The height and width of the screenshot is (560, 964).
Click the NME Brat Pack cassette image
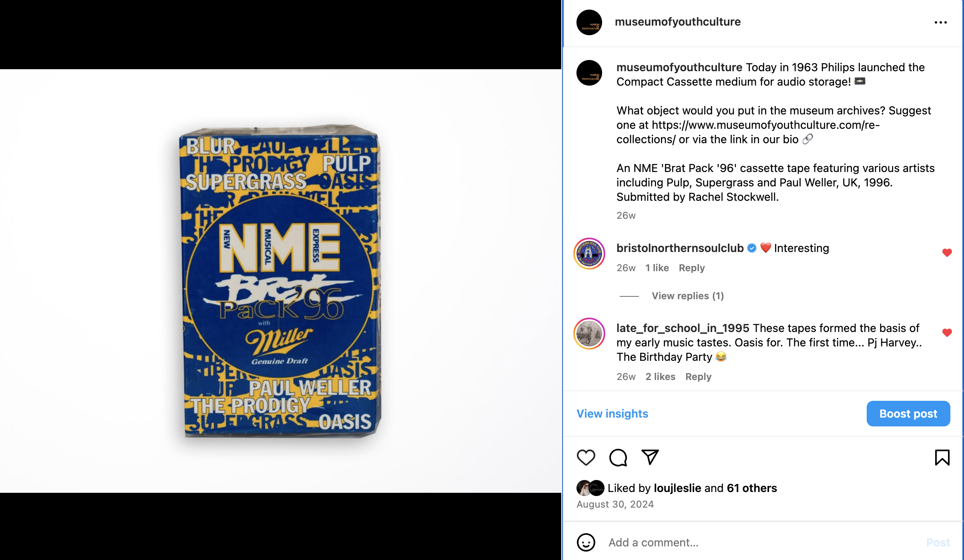pyautogui.click(x=280, y=281)
